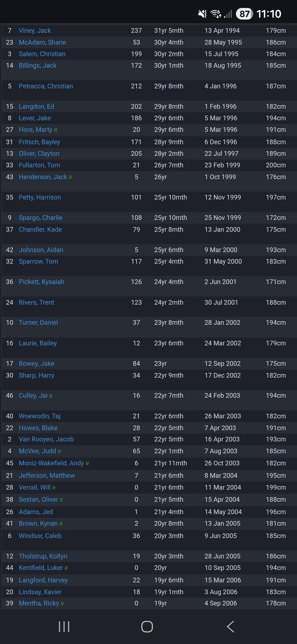Open Moniz-Wakefield, Andy player link

point(51,463)
